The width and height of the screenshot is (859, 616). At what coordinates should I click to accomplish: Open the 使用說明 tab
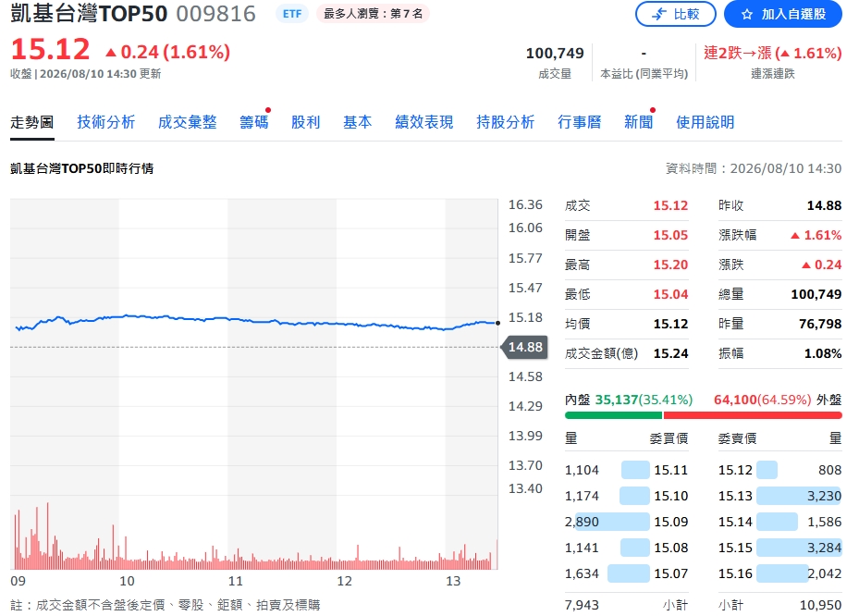(706, 122)
